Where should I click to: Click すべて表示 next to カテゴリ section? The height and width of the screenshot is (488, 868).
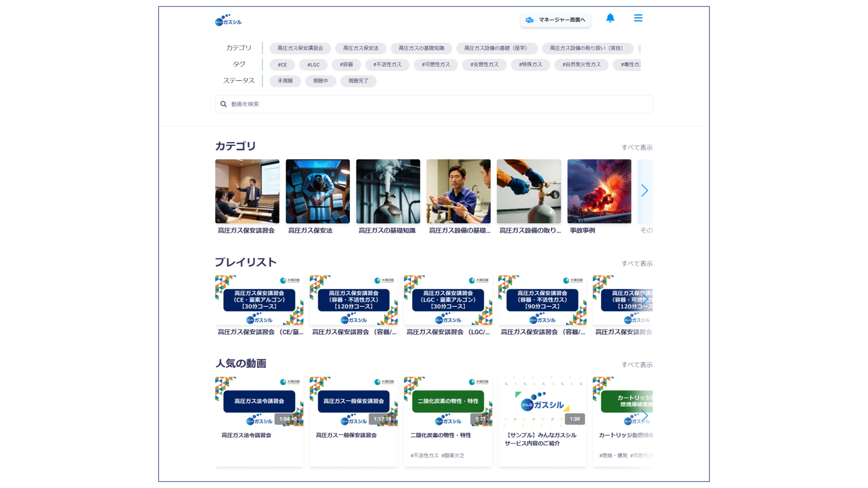tap(637, 147)
